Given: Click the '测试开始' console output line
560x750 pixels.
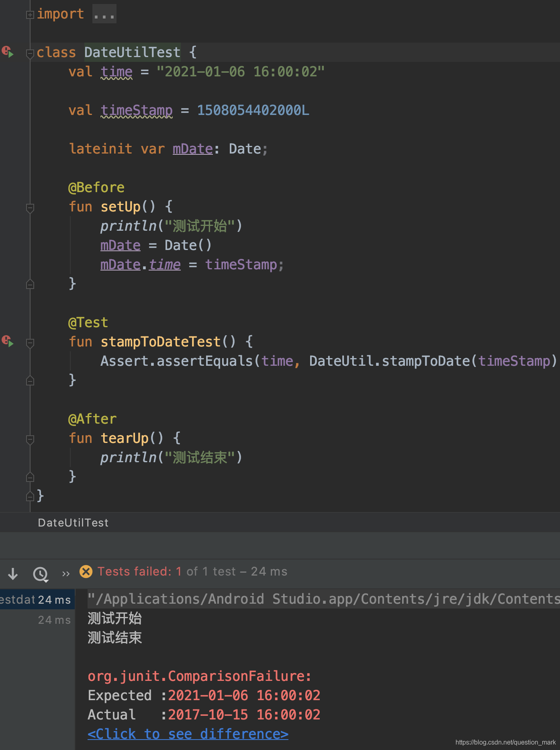Looking at the screenshot, I should 115,618.
